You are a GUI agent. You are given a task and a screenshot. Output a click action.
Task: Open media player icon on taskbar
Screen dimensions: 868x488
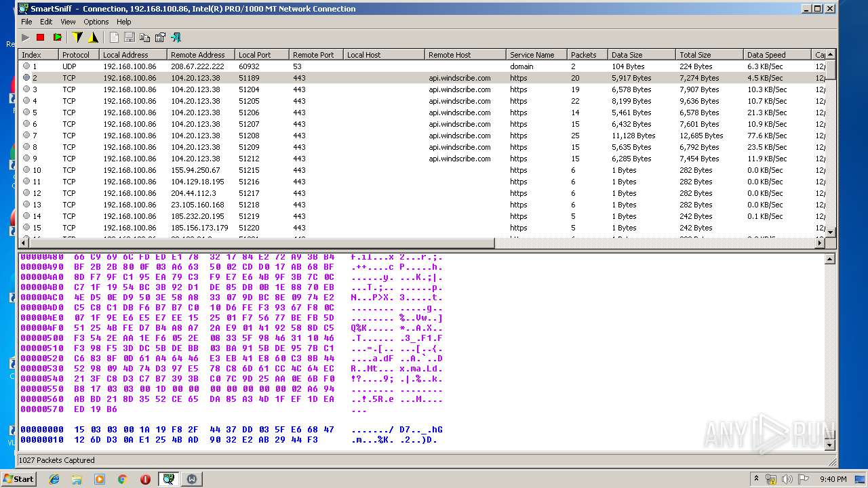pyautogui.click(x=100, y=479)
